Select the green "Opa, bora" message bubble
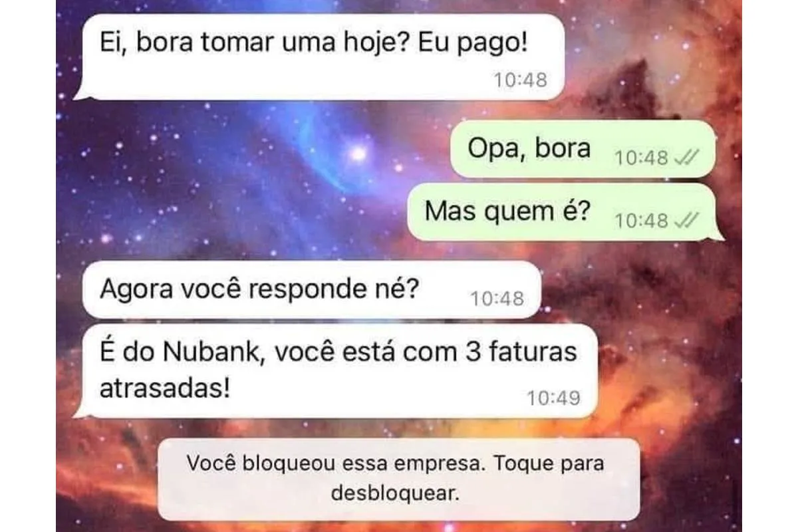Viewport: 798px width, 532px height. [x=583, y=149]
